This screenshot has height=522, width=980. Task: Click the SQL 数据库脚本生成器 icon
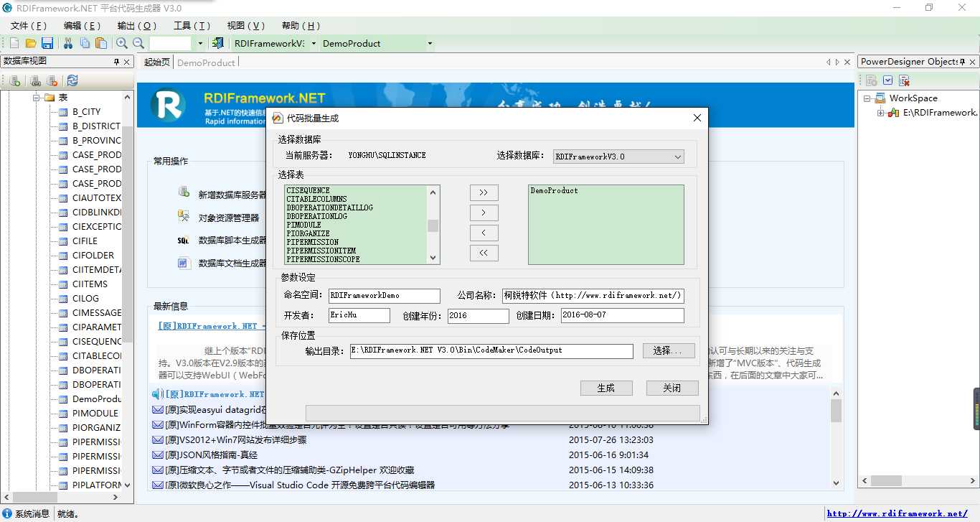coord(184,241)
